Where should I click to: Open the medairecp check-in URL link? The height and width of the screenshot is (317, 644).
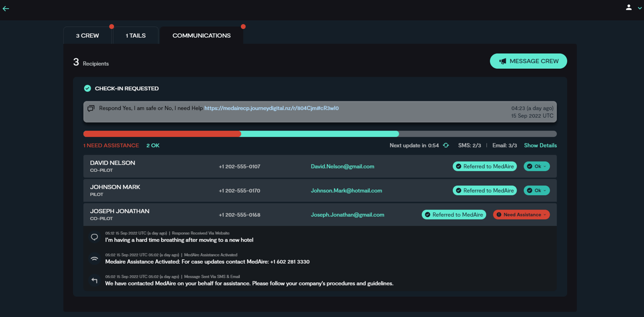coord(271,108)
